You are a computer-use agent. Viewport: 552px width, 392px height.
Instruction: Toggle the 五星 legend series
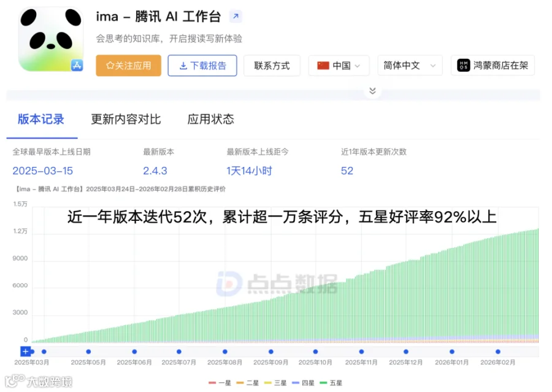(331, 383)
